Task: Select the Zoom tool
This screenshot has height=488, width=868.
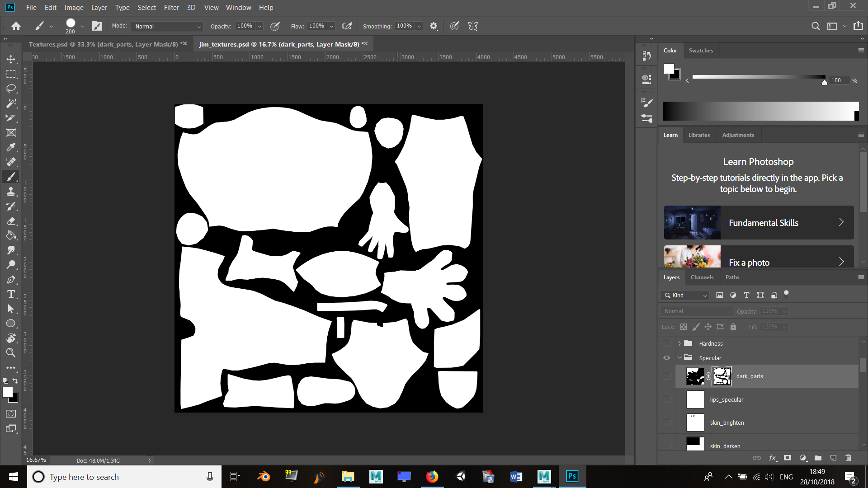Action: [x=11, y=352]
